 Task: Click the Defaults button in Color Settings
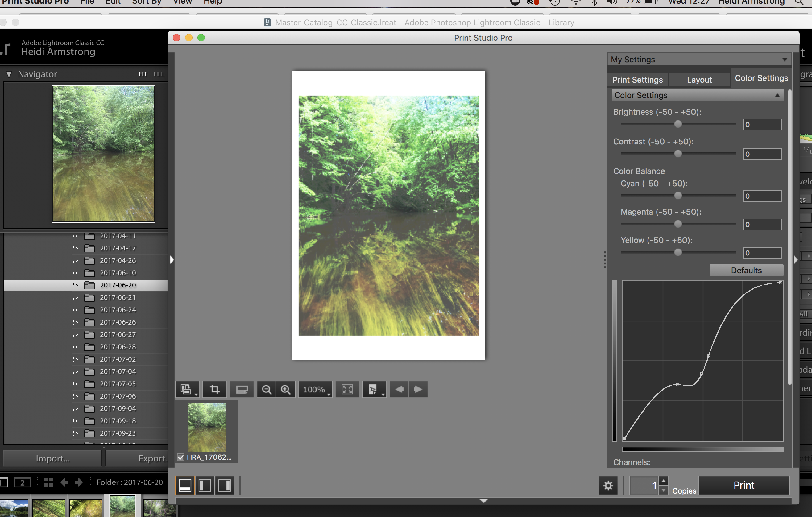[x=746, y=270]
